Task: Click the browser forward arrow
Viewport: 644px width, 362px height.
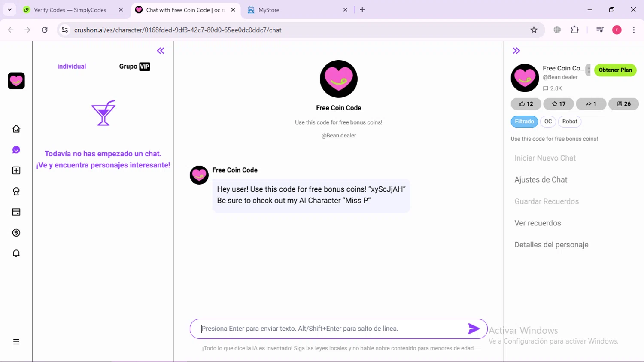Action: pyautogui.click(x=27, y=30)
